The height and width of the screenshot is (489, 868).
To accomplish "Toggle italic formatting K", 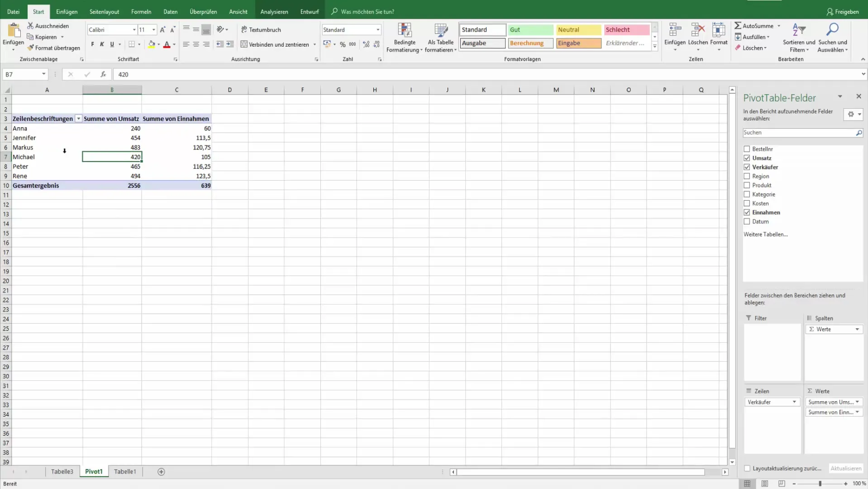I will [102, 44].
